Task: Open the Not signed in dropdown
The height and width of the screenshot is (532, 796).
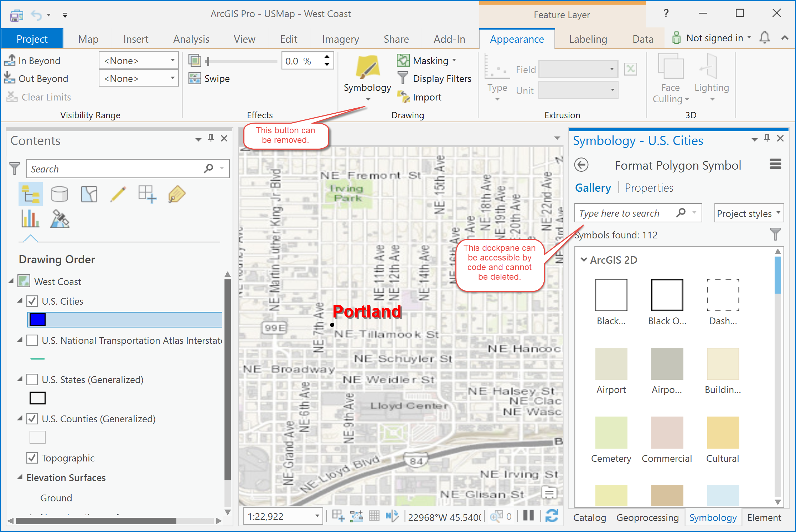Action: point(718,38)
